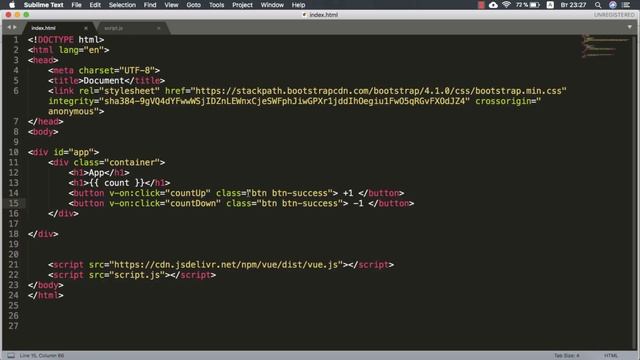Click the lang="en" attribute
640x360 pixels.
tap(81, 50)
